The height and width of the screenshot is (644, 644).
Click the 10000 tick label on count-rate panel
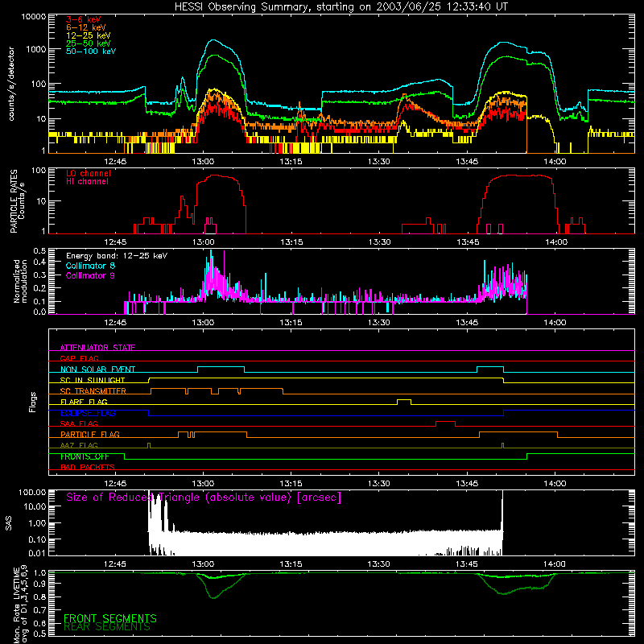click(34, 16)
